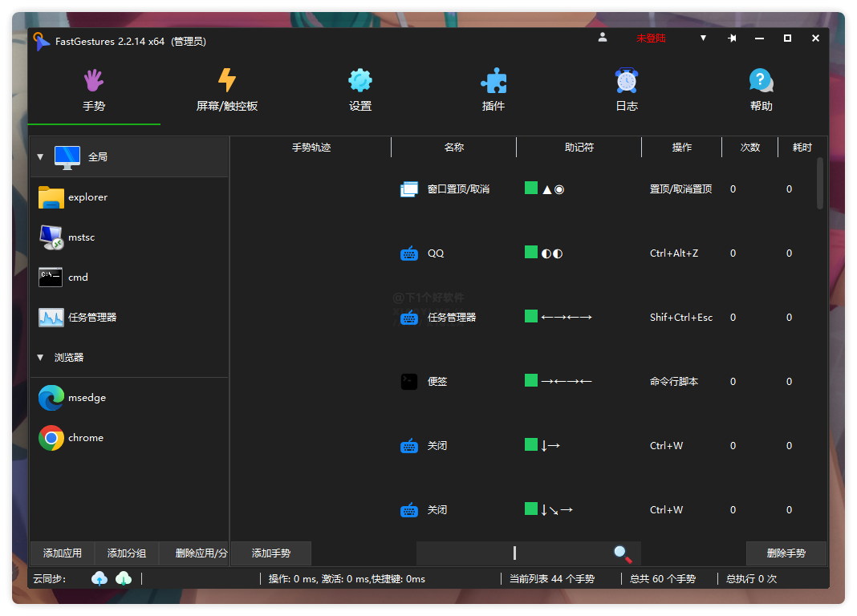Select the 浏览器 group label
This screenshot has width=857, height=616.
(x=69, y=357)
